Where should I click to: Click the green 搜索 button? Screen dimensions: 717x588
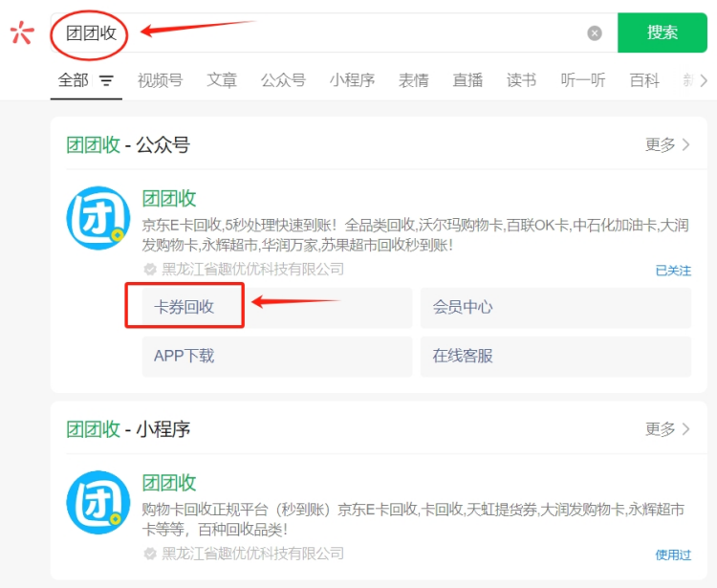click(662, 33)
